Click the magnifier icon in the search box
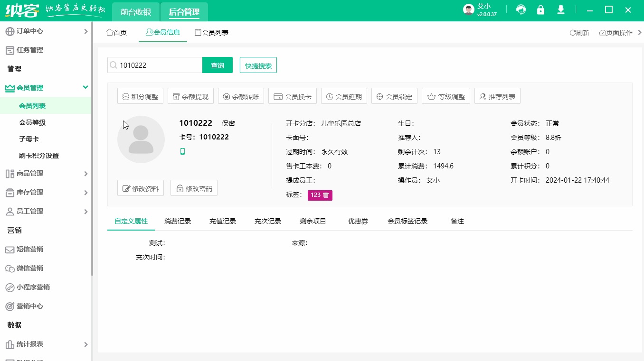Screen dimensions: 644x361 click(x=114, y=65)
